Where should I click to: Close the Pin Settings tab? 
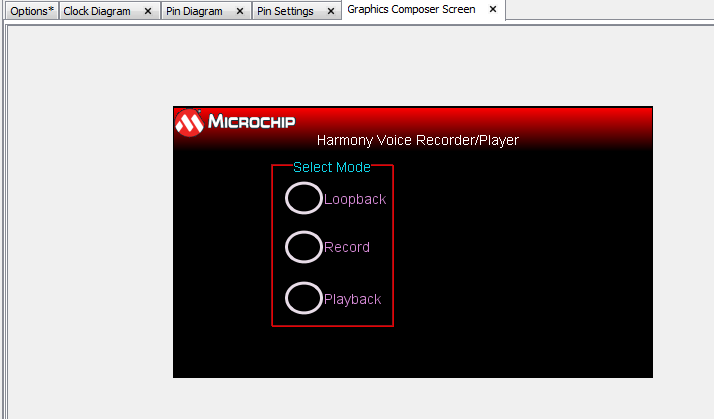pos(330,11)
